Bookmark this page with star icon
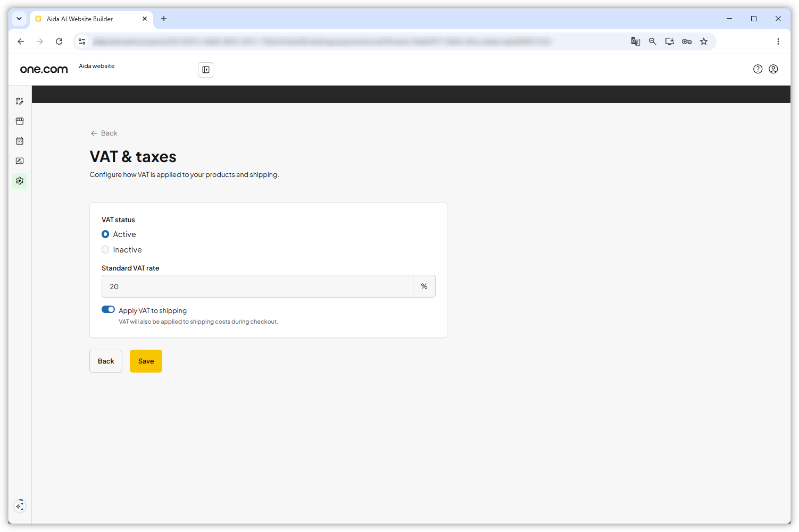The image size is (799, 532). pyautogui.click(x=704, y=41)
